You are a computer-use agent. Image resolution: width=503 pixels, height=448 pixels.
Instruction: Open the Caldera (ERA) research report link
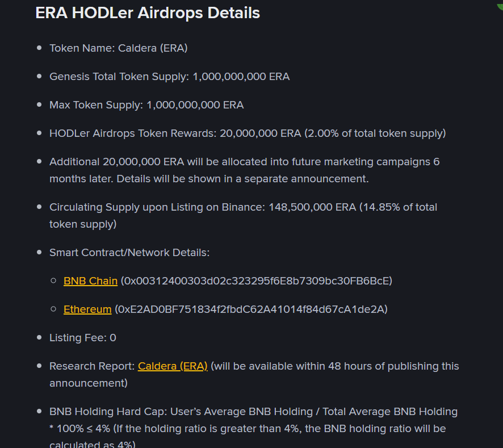[x=173, y=366]
